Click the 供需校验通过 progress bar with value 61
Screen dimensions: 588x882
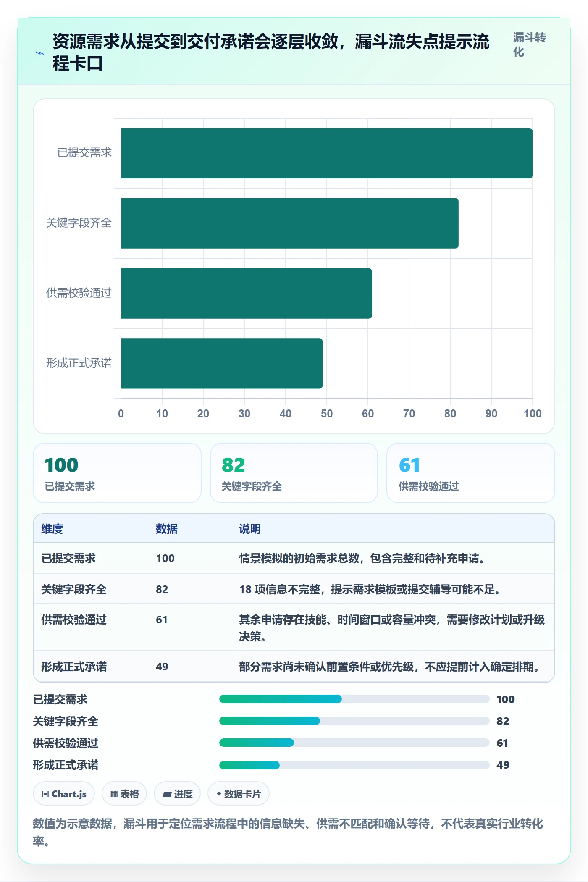[354, 743]
